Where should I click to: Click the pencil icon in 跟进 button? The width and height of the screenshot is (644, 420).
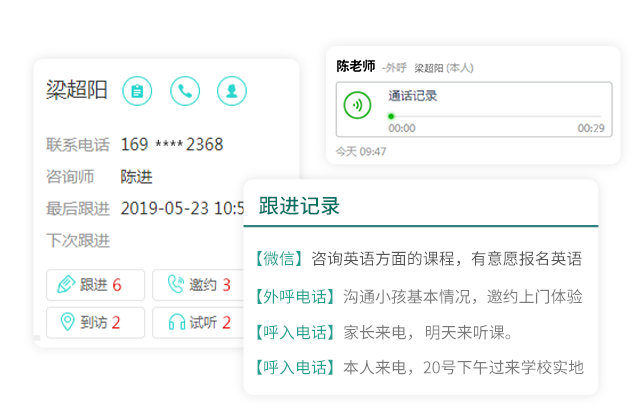pyautogui.click(x=66, y=285)
